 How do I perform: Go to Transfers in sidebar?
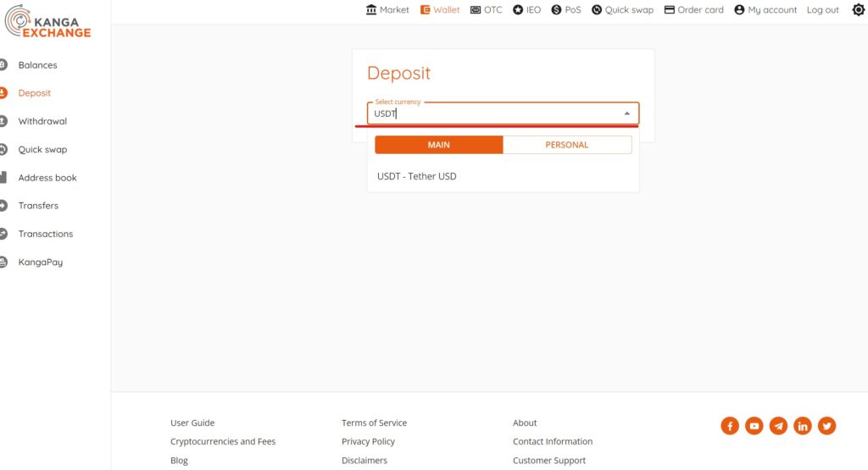(x=38, y=206)
